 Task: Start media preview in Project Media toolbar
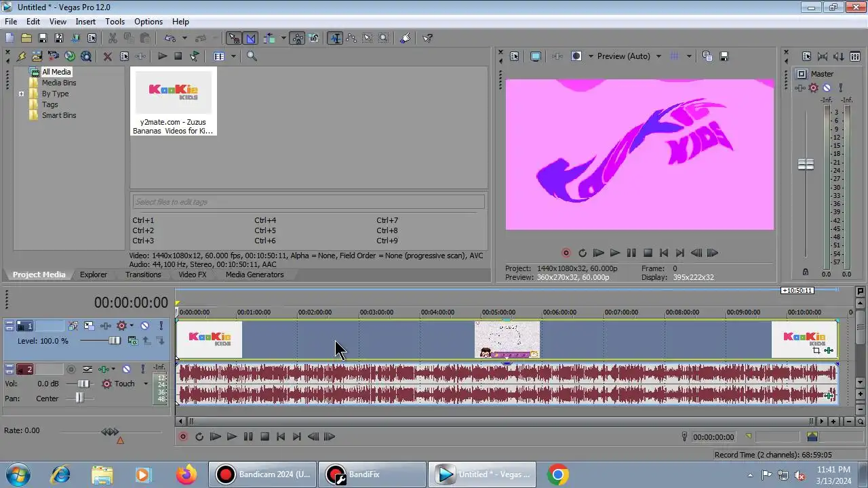[x=162, y=56]
